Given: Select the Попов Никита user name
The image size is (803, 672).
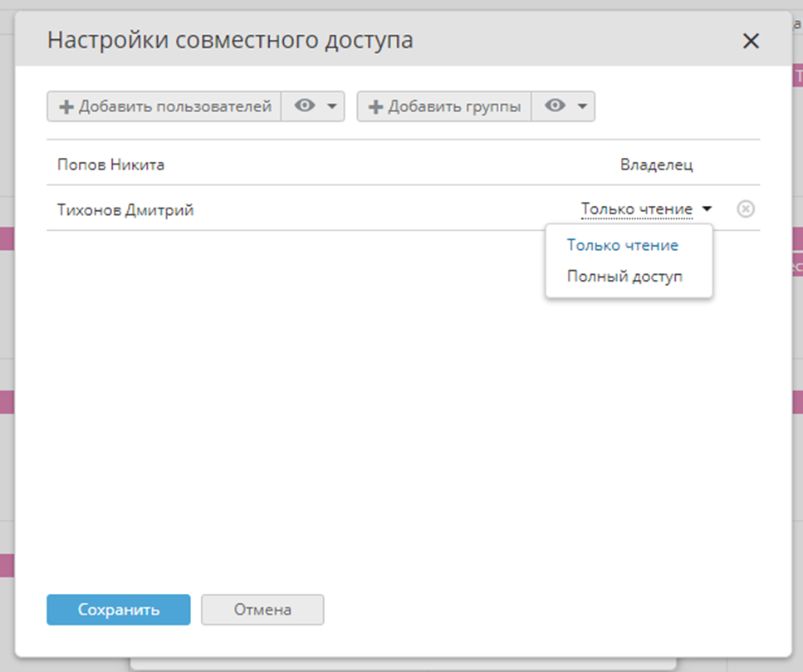Looking at the screenshot, I should 110,164.
